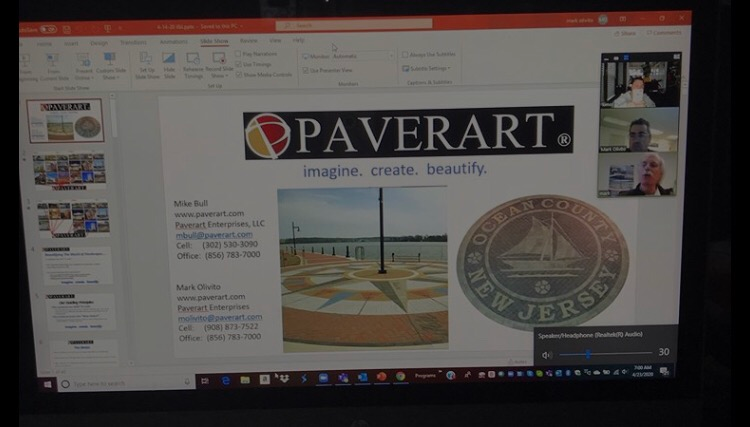
Task: Open the notification center icon
Action: tap(664, 371)
